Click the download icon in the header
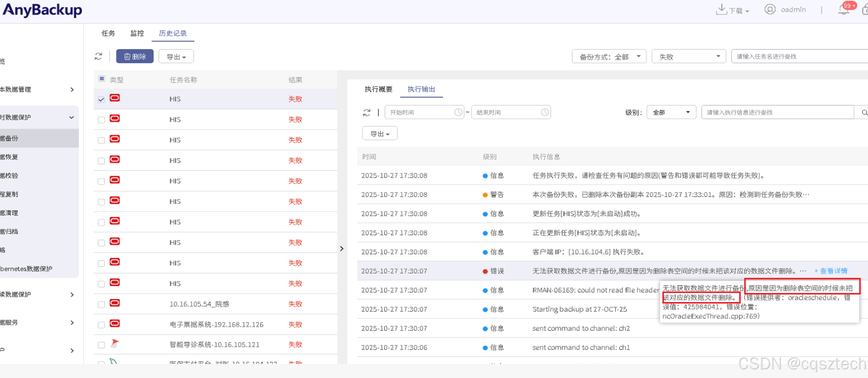 click(x=721, y=9)
